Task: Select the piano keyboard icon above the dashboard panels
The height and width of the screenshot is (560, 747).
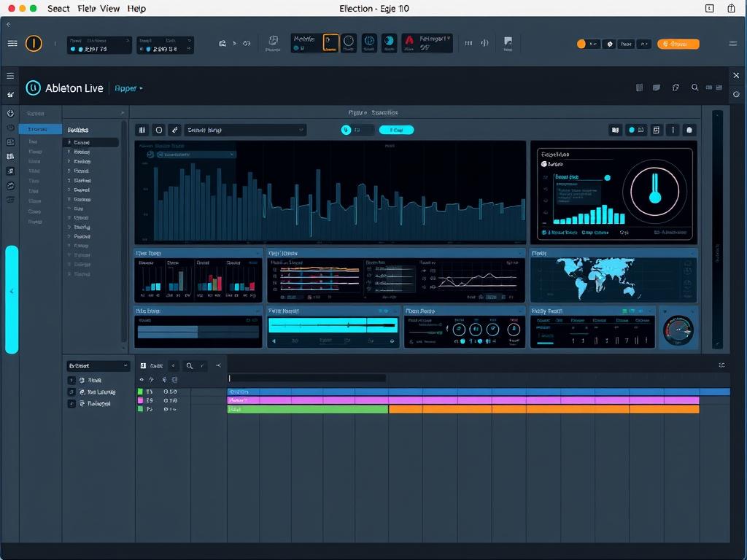Action: tap(142, 129)
